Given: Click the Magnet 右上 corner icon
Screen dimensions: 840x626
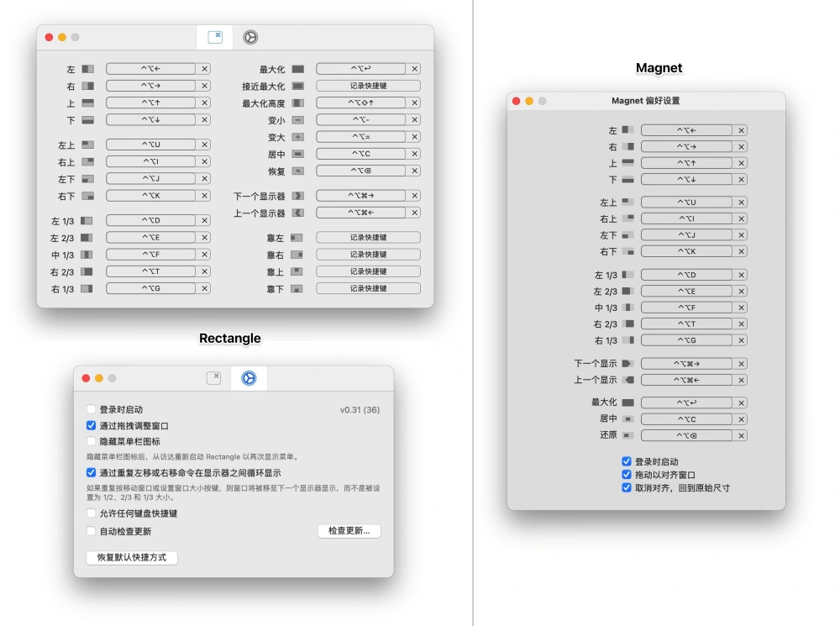Looking at the screenshot, I should [627, 218].
